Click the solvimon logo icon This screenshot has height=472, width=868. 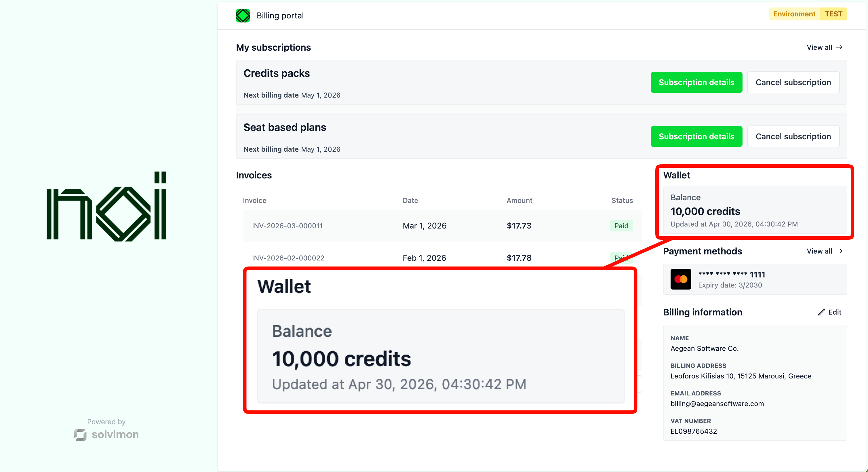point(80,435)
